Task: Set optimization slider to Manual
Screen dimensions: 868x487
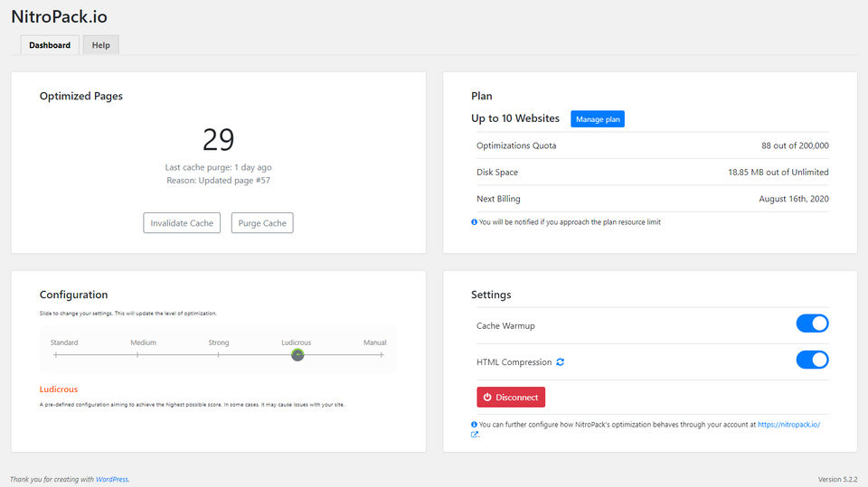Action: tap(382, 355)
